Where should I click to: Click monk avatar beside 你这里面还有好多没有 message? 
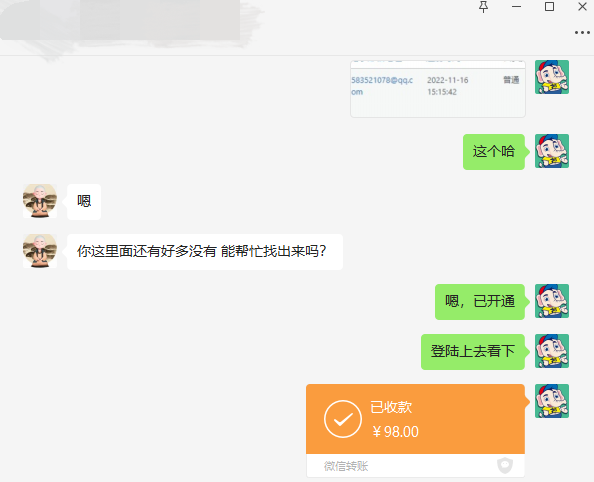point(40,251)
